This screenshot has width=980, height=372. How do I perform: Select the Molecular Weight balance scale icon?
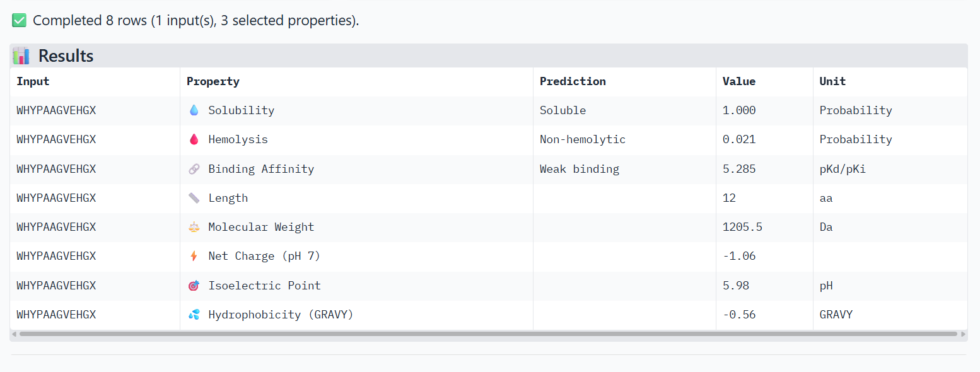click(195, 227)
